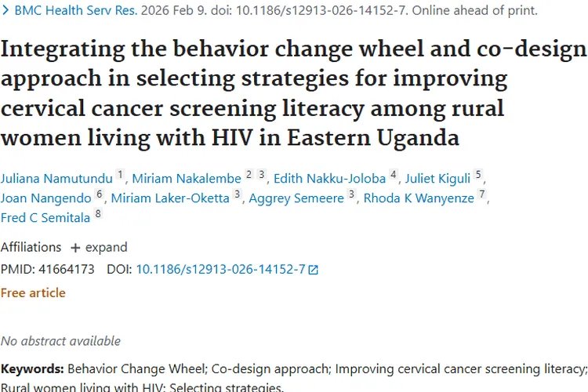Screen dimensions: 588x392
Task: Click the Free article label
Action: pos(33,292)
